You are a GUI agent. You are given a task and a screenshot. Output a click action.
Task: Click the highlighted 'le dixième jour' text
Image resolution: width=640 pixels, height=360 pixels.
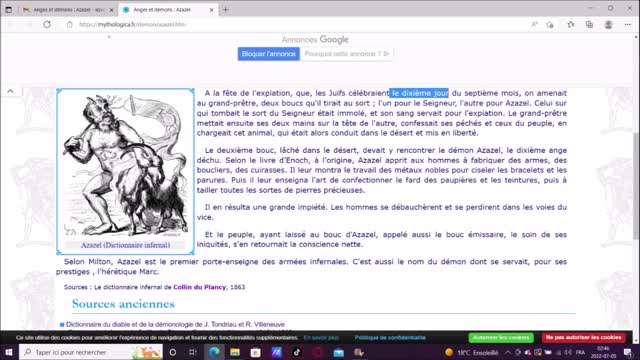(x=419, y=93)
